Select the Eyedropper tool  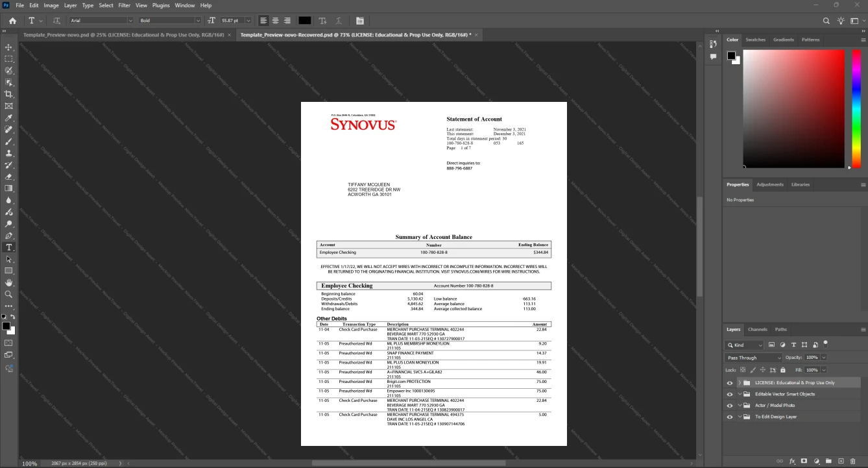[9, 118]
